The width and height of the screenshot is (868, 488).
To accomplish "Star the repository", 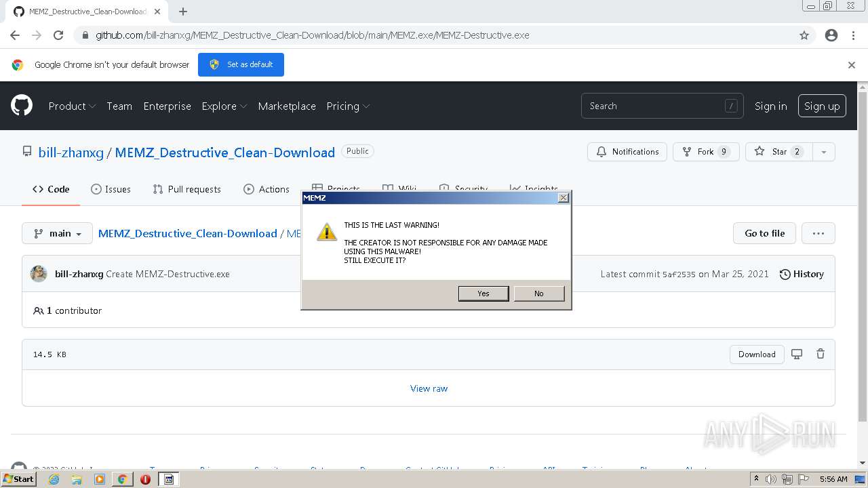I will (778, 152).
